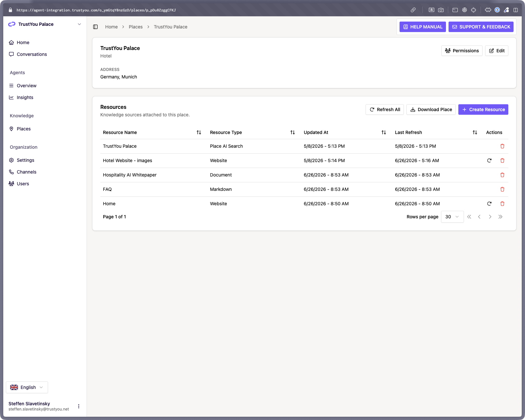Open rows per page dropdown showing 30
This screenshot has width=525, height=420.
coord(452,217)
